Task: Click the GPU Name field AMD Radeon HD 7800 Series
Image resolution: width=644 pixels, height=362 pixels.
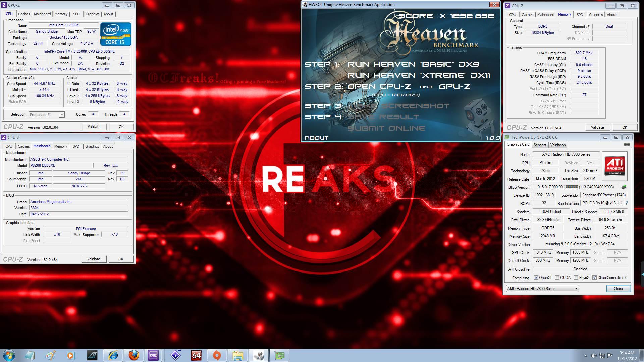Action: pyautogui.click(x=566, y=154)
